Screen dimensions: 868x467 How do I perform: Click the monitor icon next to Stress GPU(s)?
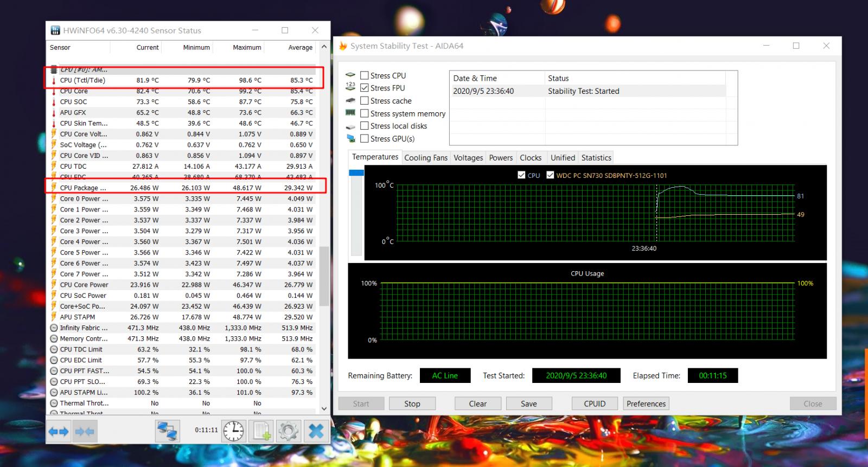coord(350,139)
